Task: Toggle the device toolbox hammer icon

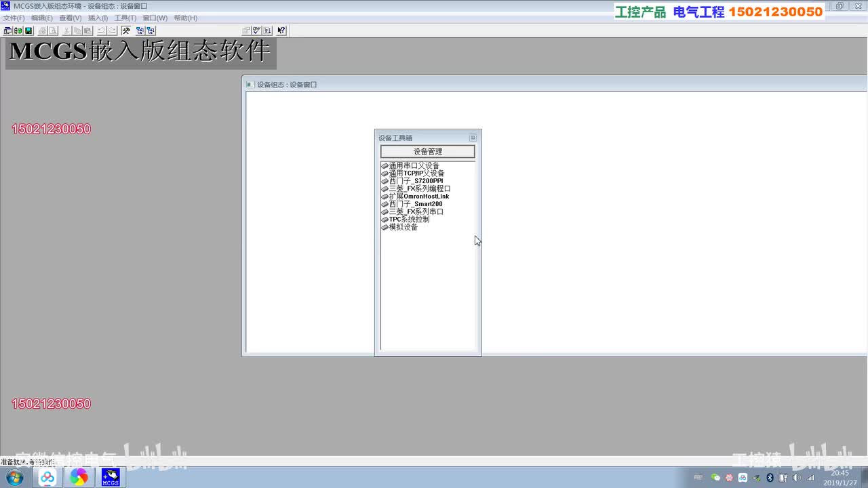Action: (x=126, y=30)
